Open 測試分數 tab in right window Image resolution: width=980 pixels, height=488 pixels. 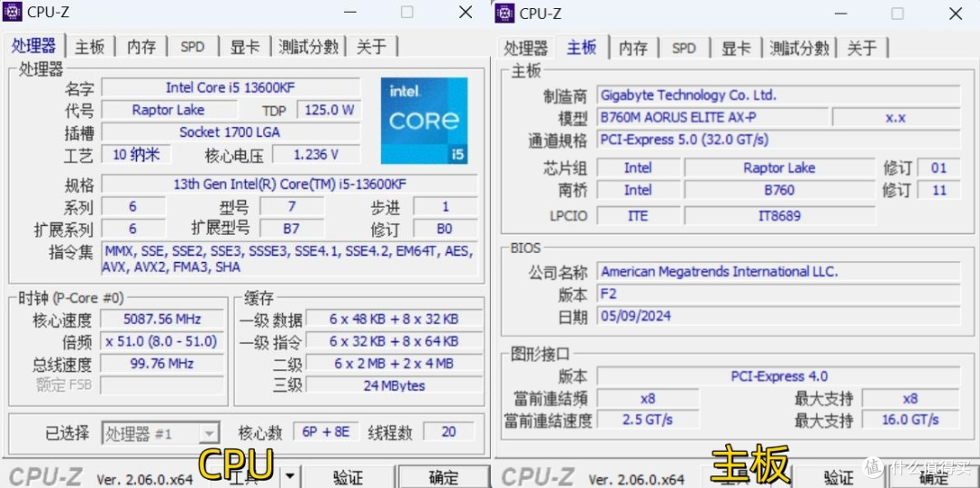coord(799,48)
